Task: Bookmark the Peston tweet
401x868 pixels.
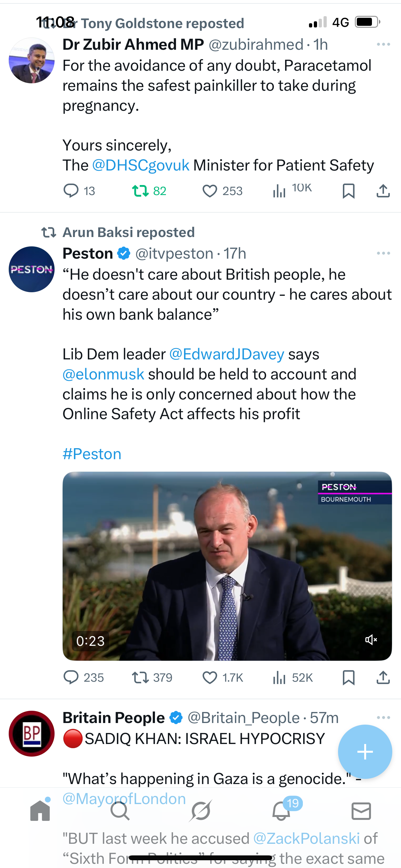Action: click(x=348, y=677)
